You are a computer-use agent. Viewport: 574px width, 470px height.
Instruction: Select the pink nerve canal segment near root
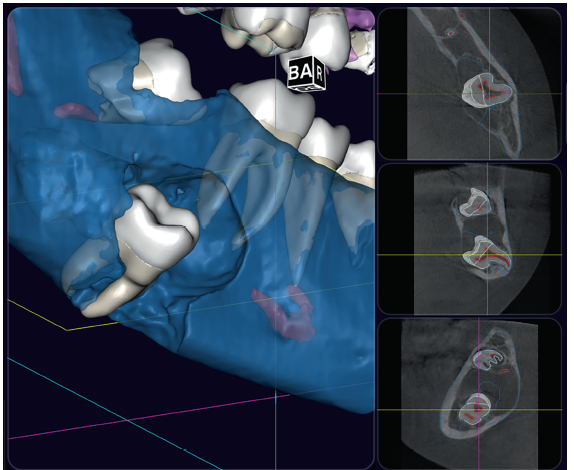284,313
